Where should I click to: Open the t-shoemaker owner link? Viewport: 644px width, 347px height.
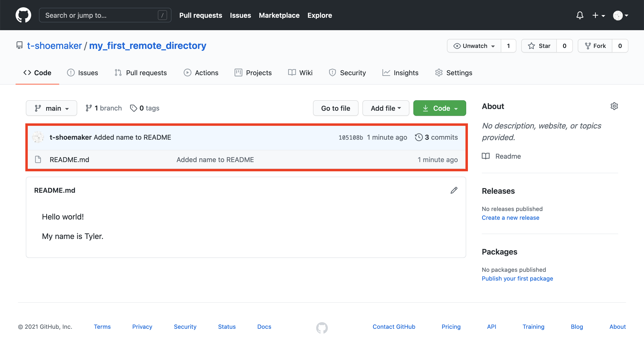click(54, 46)
